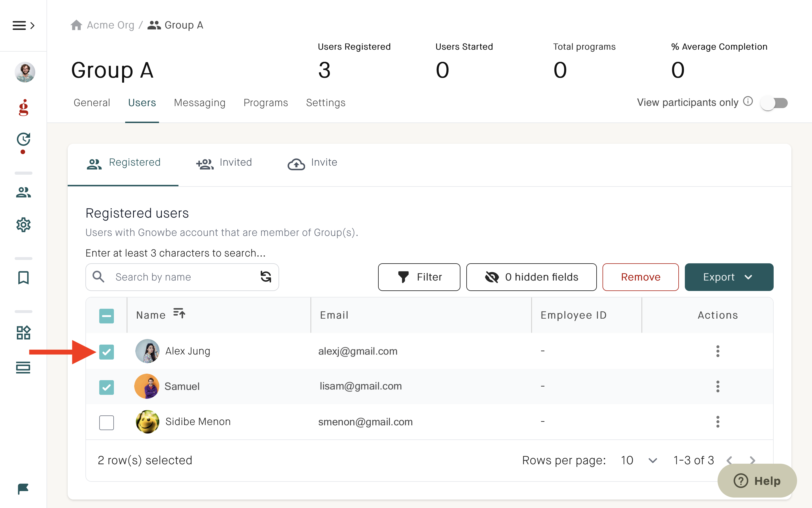
Task: Click lisam@gmail.com email cell
Action: (x=361, y=386)
